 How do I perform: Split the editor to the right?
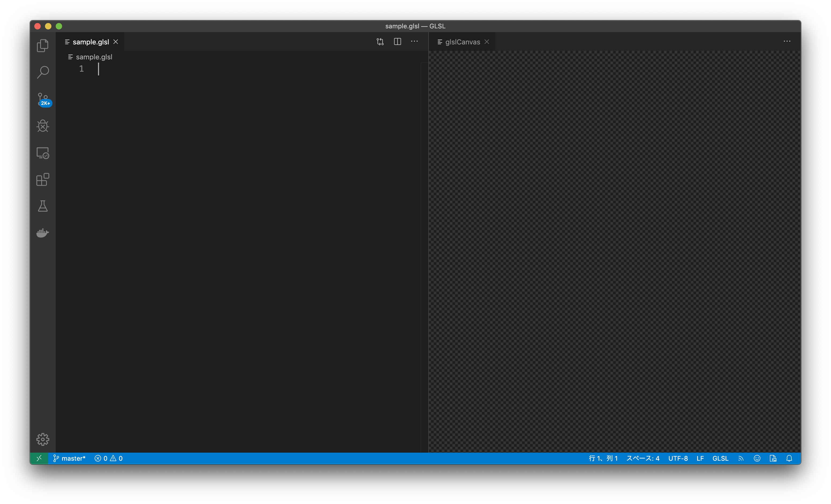tap(397, 41)
